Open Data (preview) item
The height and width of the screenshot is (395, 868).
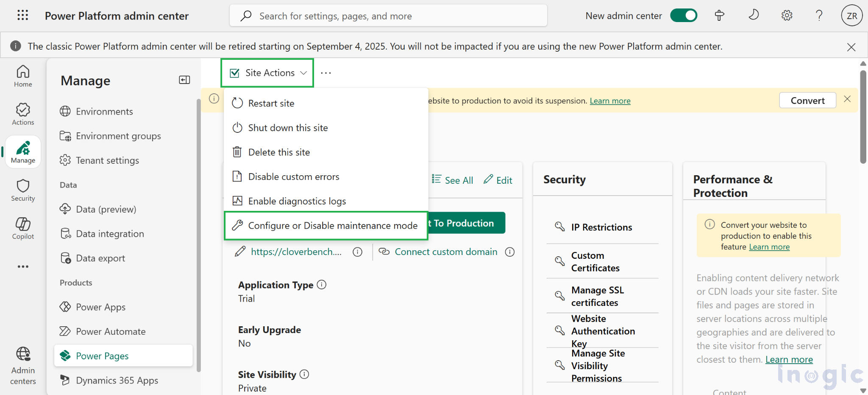click(123, 209)
